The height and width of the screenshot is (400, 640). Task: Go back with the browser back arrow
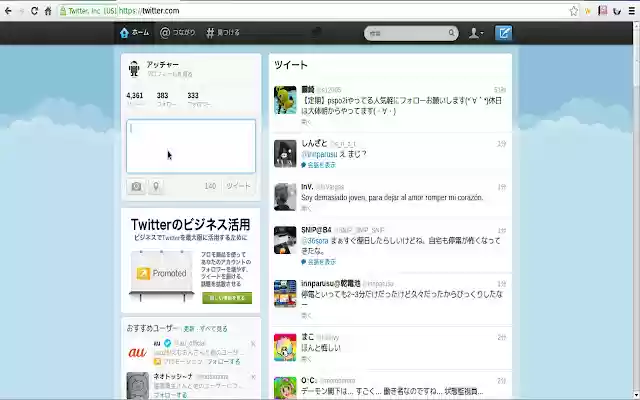[x=8, y=11]
